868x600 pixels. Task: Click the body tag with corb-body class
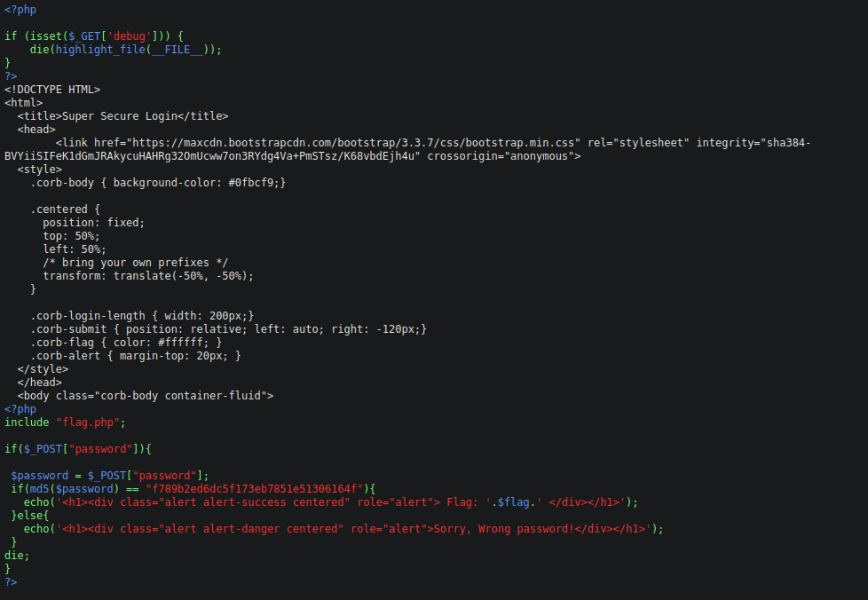click(146, 396)
